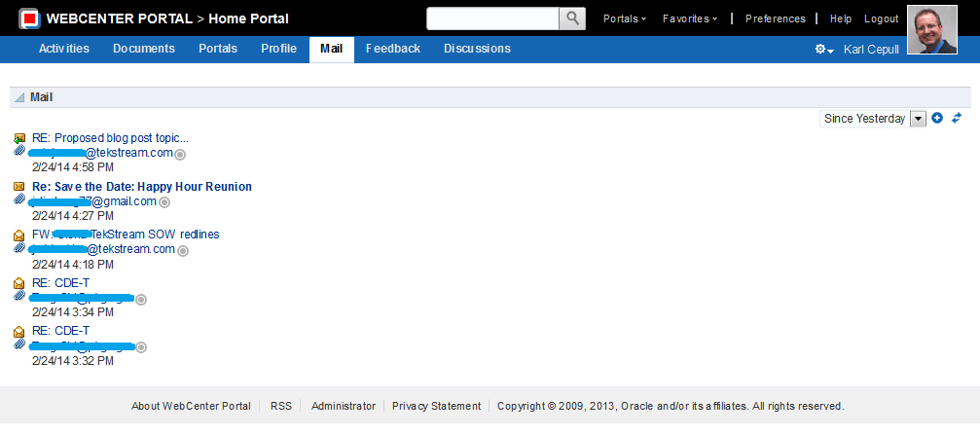Click presence status dot after gmail.com sender

tap(164, 202)
